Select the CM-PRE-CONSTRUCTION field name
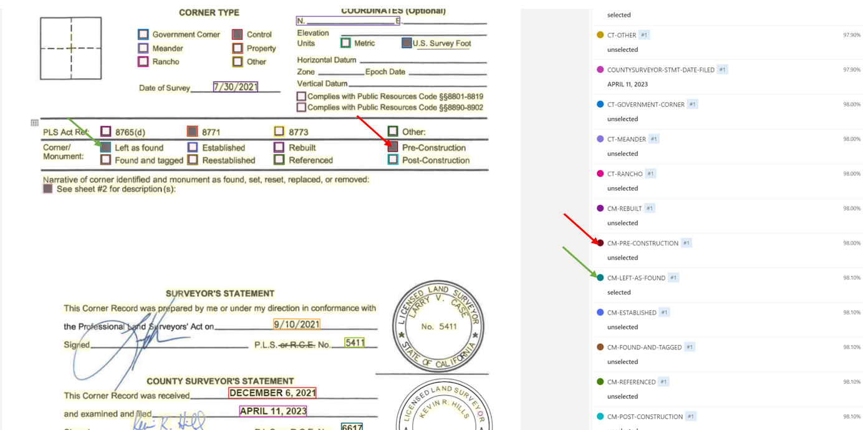Viewport: 868px width, 430px height. pos(643,243)
